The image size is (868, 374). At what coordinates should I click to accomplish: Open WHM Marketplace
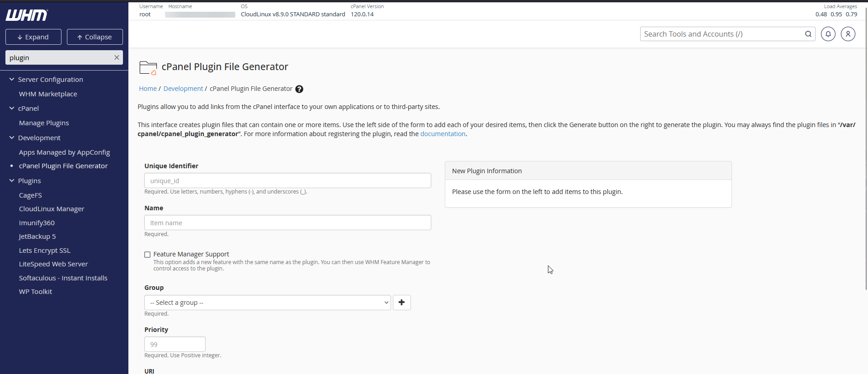(48, 94)
